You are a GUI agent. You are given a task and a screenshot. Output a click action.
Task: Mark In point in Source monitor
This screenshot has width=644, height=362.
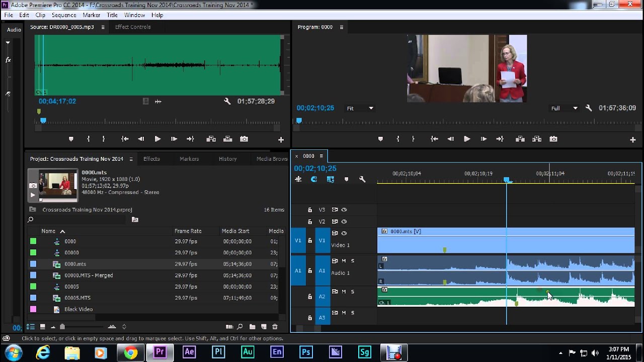click(89, 139)
